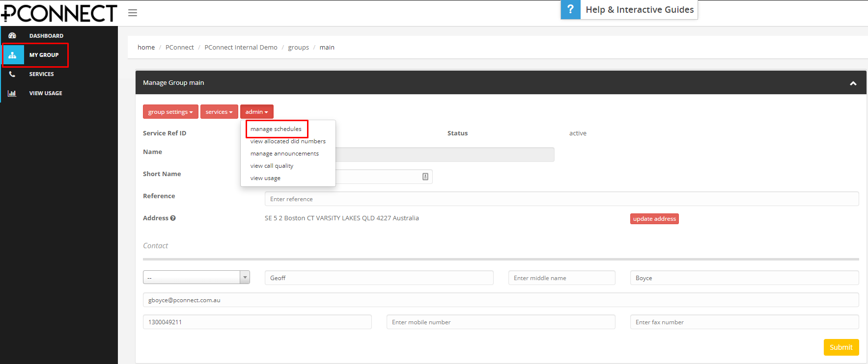Click the status value active
The height and width of the screenshot is (364, 868).
point(578,133)
